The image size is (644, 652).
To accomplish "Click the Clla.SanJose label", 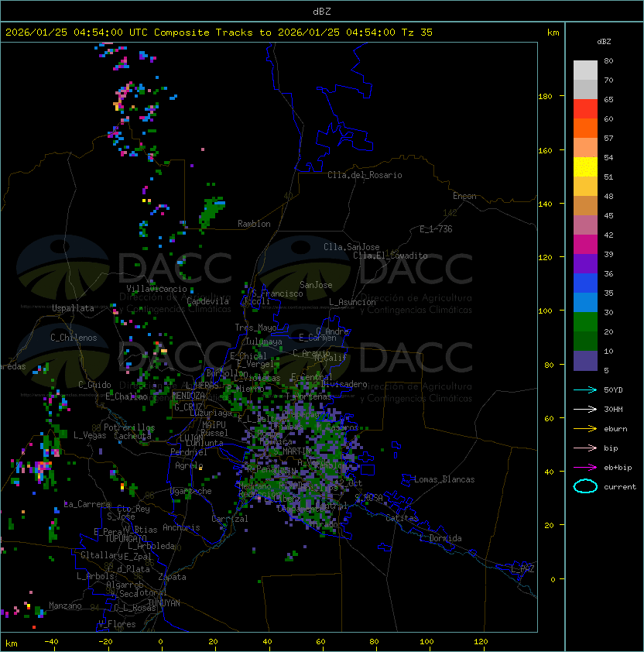I will 351,247.
